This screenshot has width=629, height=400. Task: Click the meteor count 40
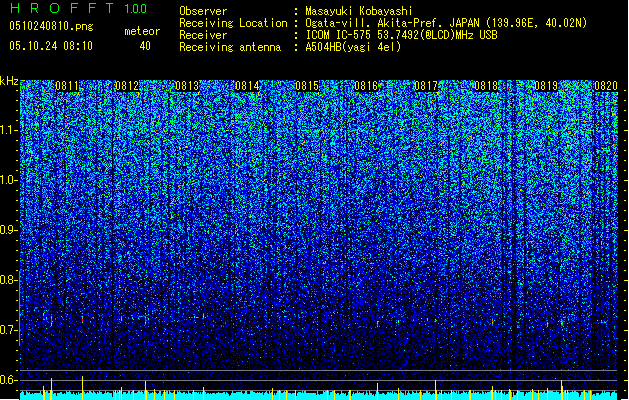coord(145,46)
